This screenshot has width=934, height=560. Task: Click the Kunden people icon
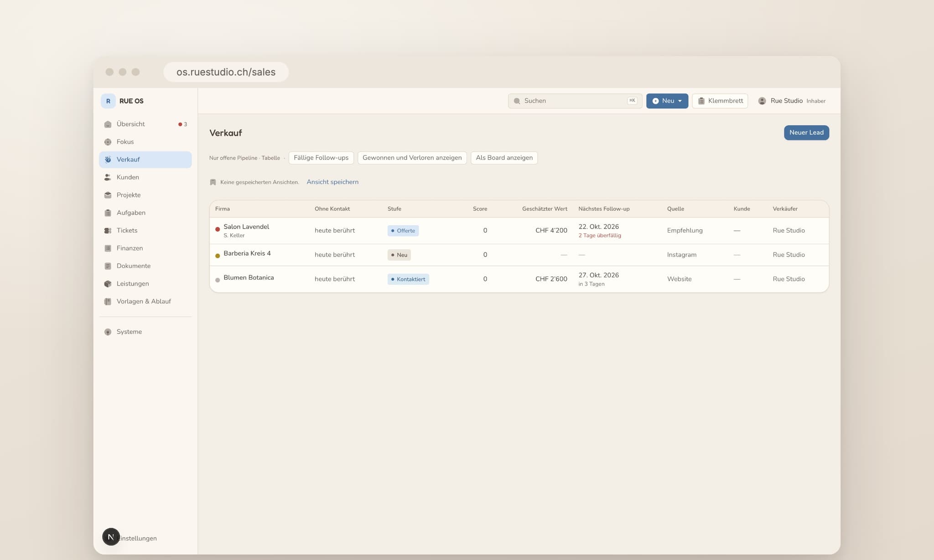coord(108,177)
